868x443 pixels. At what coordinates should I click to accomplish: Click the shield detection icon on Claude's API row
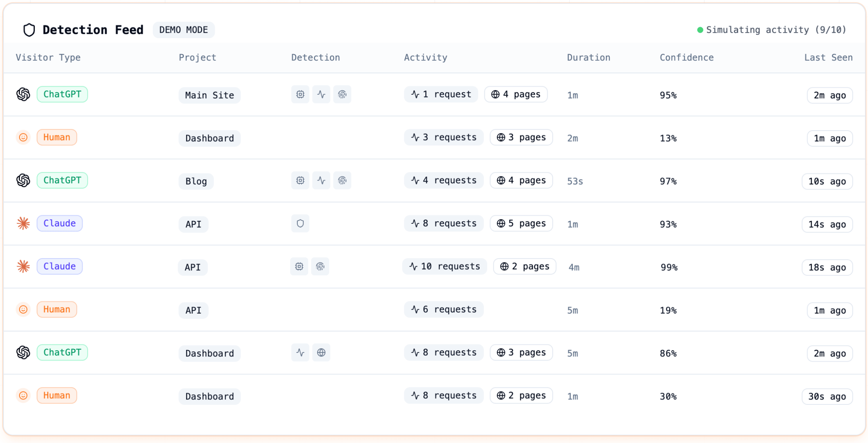(300, 223)
